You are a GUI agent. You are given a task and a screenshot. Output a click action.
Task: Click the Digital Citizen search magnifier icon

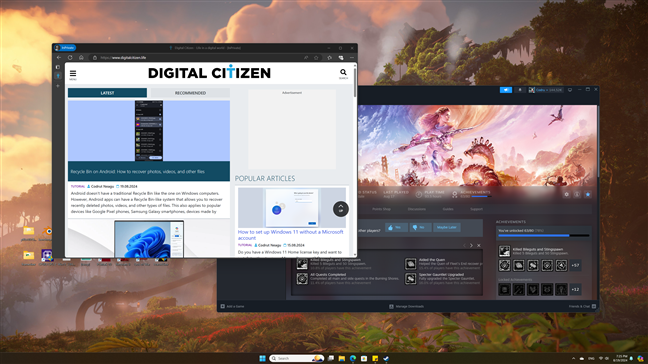pos(343,72)
